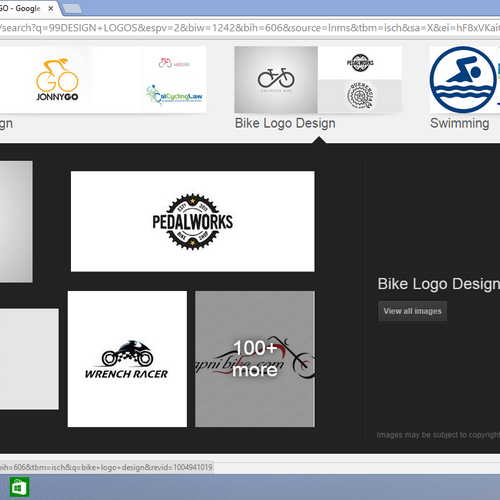
Task: Open a new browser tab
Action: tap(72, 9)
